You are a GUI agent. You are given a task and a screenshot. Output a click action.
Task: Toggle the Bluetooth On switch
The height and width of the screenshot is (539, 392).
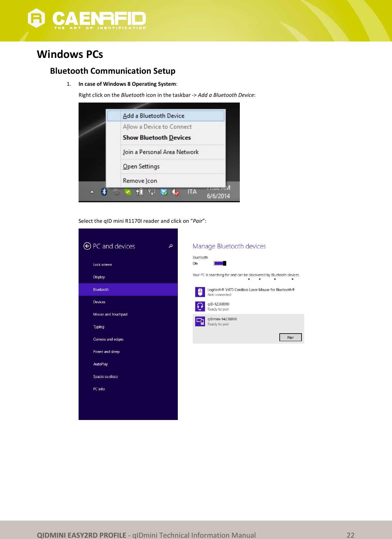(220, 263)
